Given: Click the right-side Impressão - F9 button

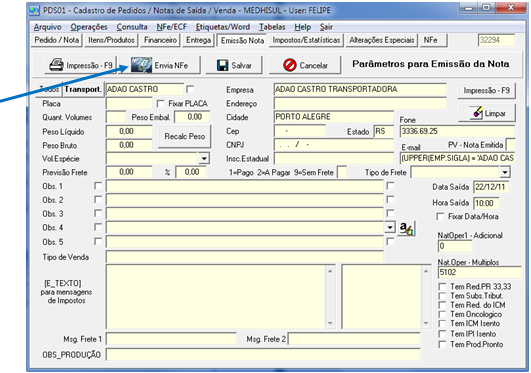Looking at the screenshot, I should (486, 90).
